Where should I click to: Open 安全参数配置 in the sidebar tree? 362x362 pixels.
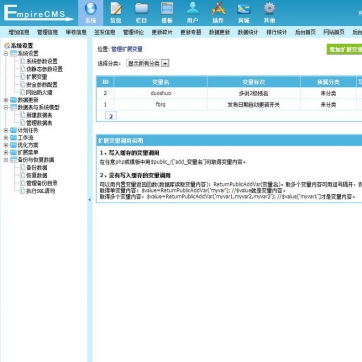point(42,85)
